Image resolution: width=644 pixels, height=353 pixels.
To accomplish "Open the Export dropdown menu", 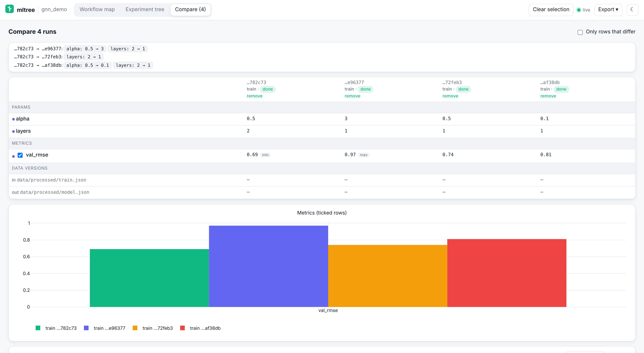I will [x=608, y=10].
